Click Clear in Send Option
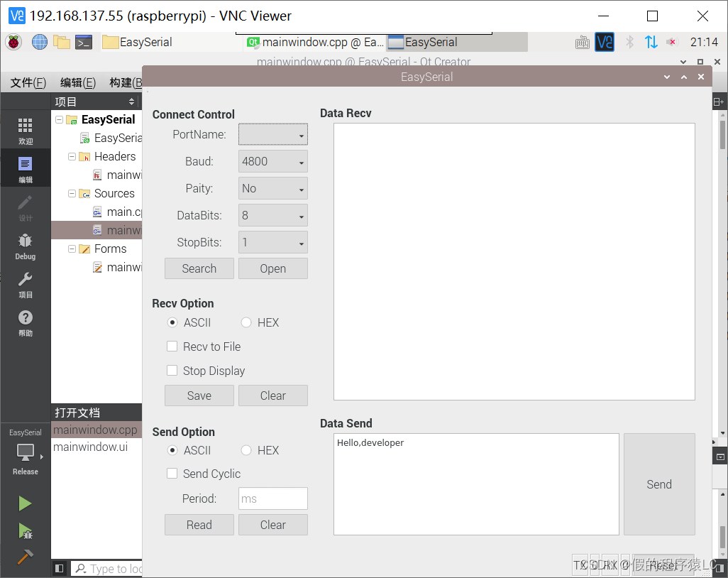The width and height of the screenshot is (728, 578). coord(273,525)
